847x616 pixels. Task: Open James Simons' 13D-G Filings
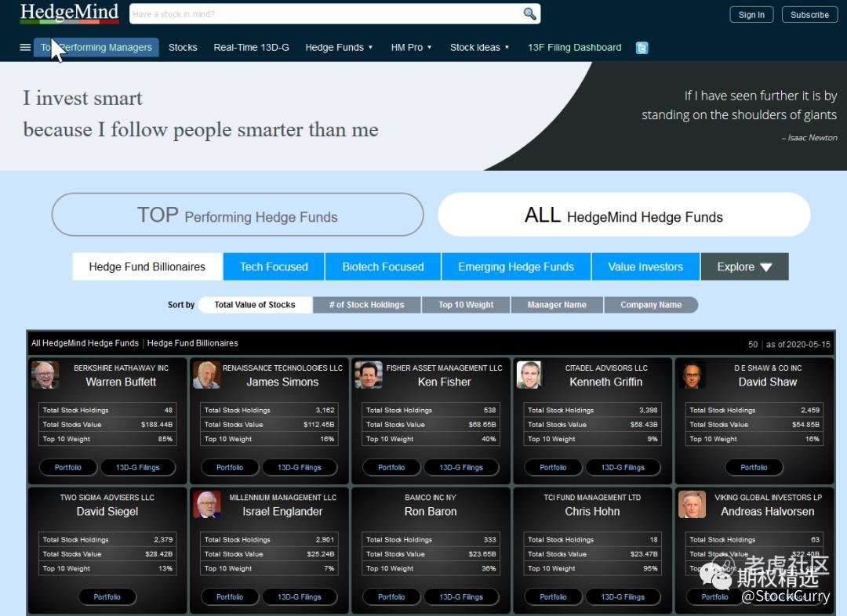pyautogui.click(x=300, y=468)
